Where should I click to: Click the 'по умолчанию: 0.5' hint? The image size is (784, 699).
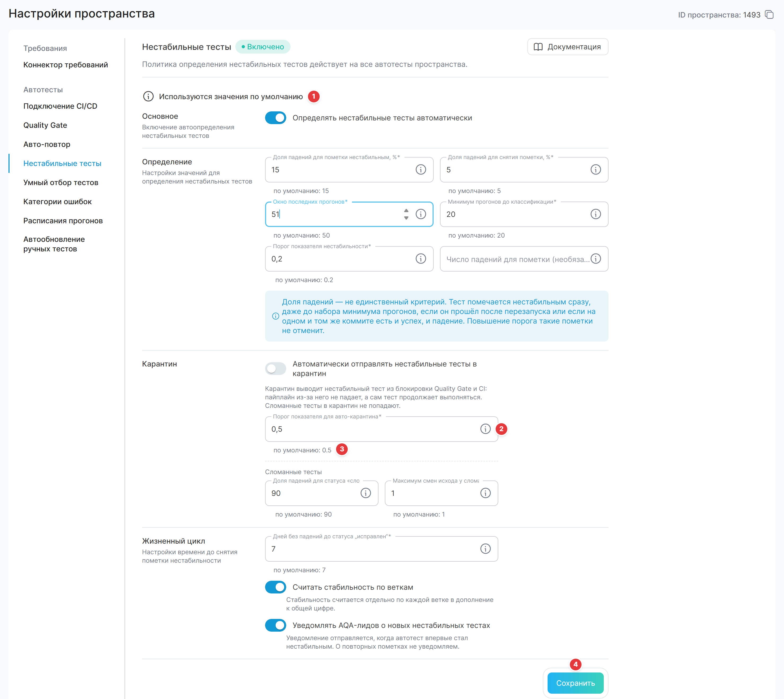pyautogui.click(x=302, y=450)
